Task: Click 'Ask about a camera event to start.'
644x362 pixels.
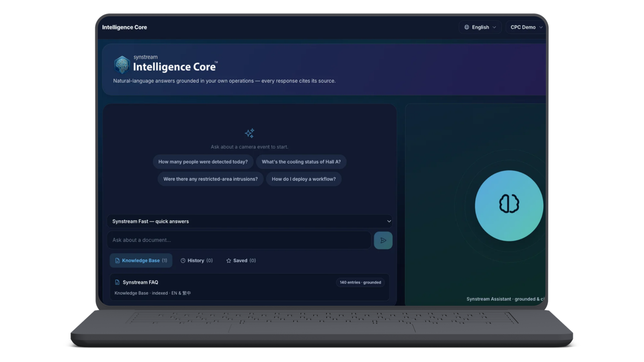Action: 250,147
